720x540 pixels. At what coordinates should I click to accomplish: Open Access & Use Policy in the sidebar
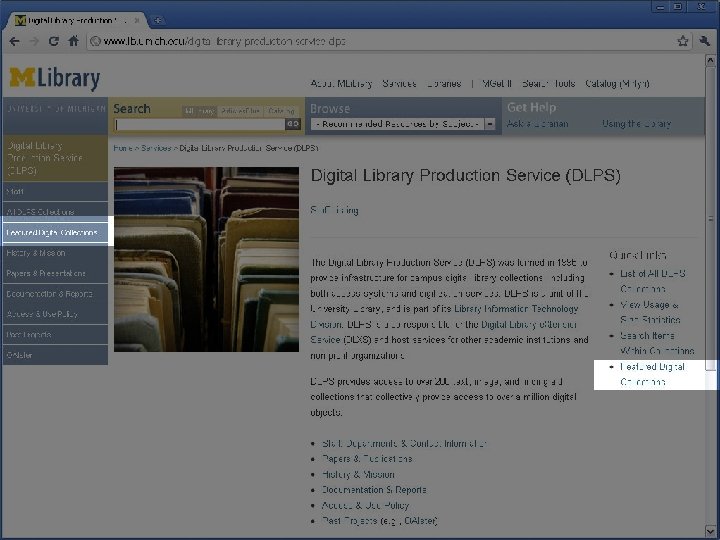[x=55, y=314]
